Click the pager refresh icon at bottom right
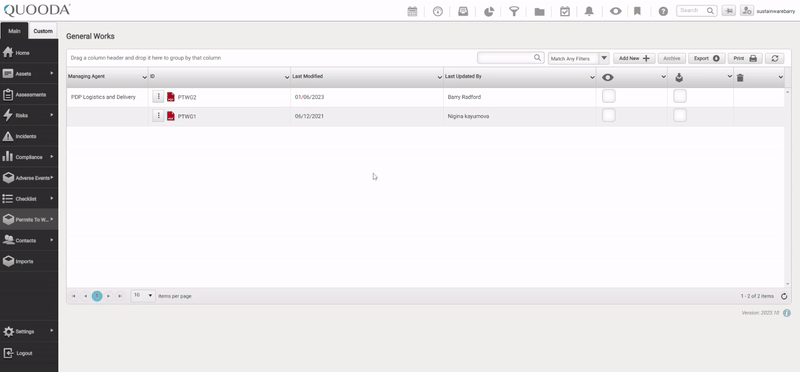Screen dimensions: 800x372 (784, 296)
